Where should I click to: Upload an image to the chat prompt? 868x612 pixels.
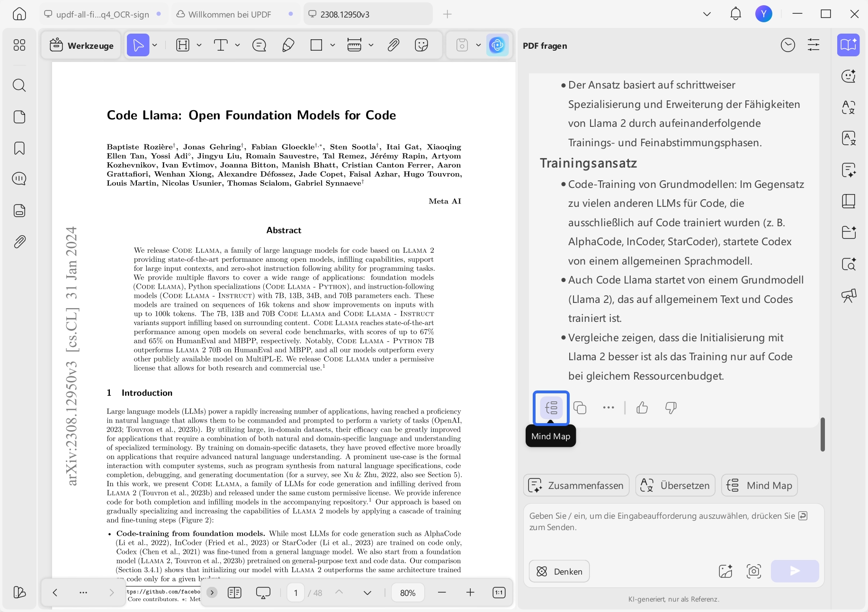[725, 571]
